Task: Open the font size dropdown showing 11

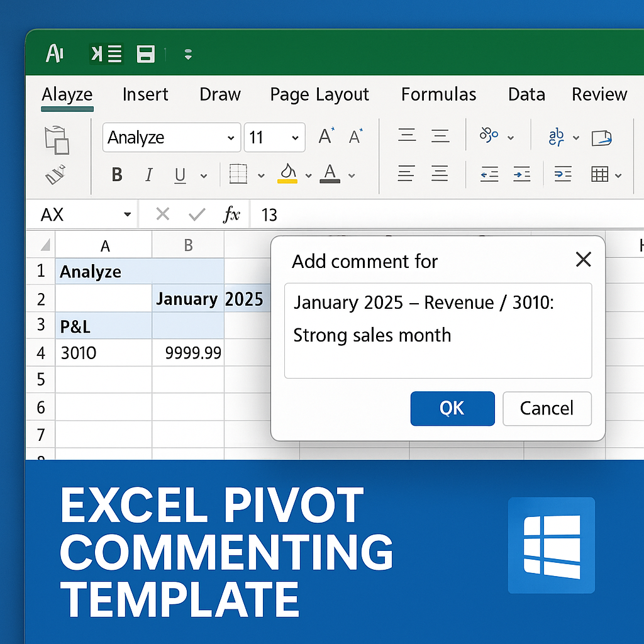Action: pyautogui.click(x=274, y=137)
